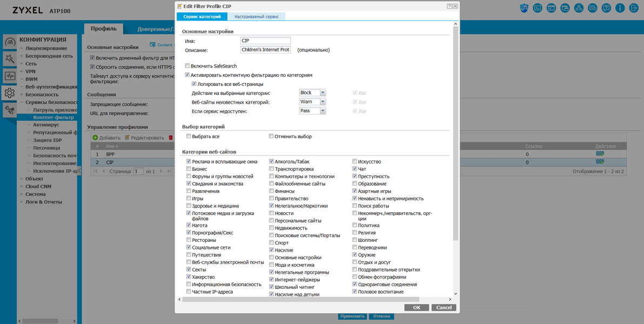Click the Редактировать edit pencil icon
The width and height of the screenshot is (644, 324).
(x=128, y=138)
